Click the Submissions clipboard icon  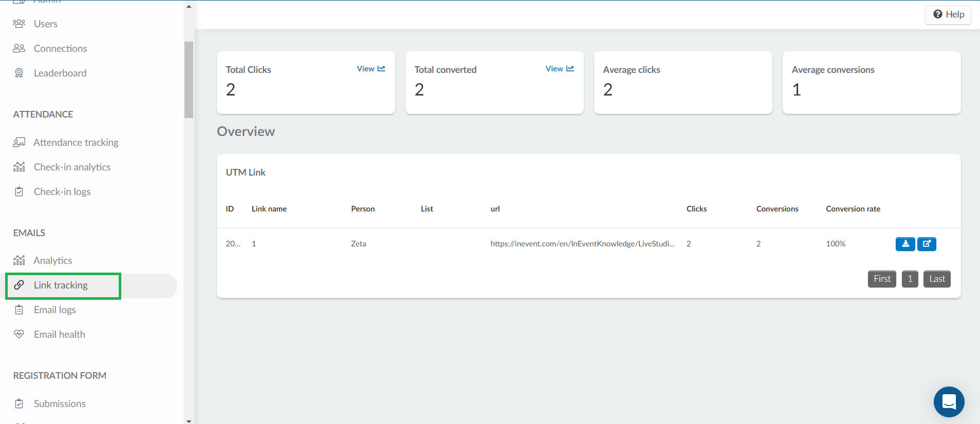coord(19,403)
